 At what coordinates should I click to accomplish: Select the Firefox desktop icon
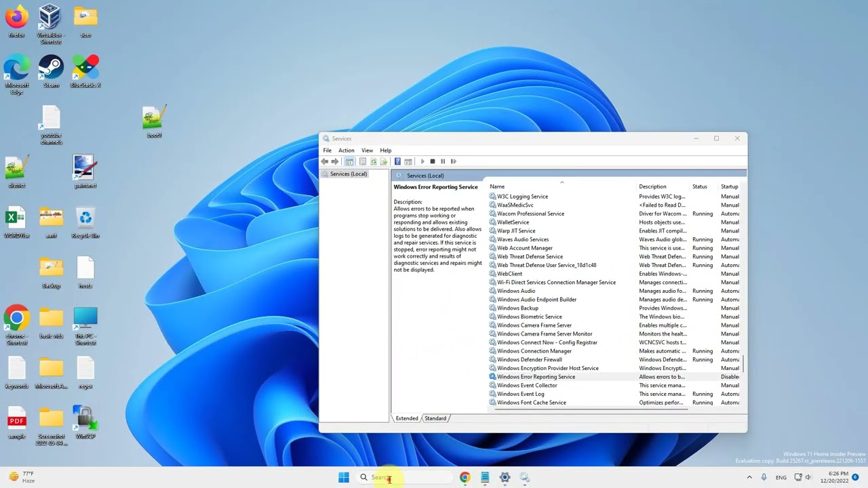(x=17, y=21)
